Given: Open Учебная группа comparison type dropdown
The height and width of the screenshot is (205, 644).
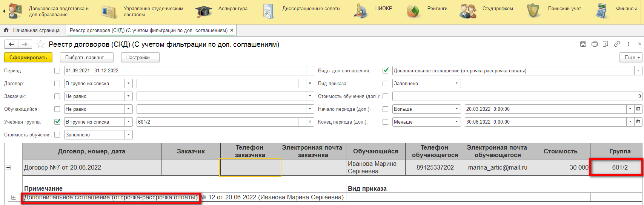Looking at the screenshot, I should point(129,122).
